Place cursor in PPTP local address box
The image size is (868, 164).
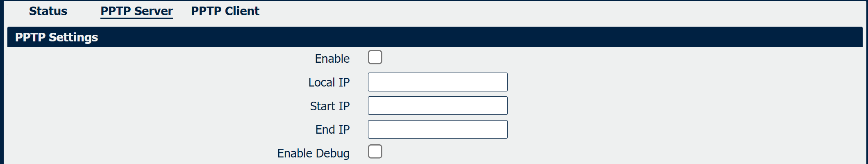click(x=438, y=82)
